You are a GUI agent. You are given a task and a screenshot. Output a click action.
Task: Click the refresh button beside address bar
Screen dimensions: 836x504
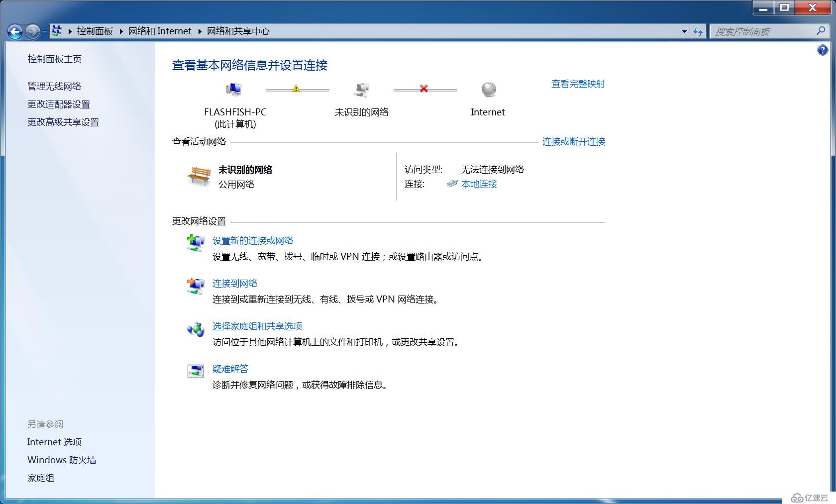click(698, 31)
